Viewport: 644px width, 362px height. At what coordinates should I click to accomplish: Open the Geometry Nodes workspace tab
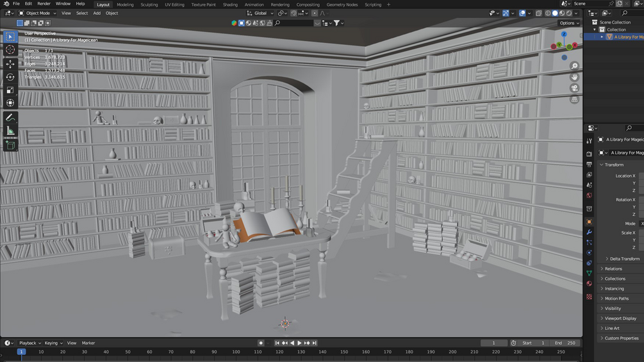pyautogui.click(x=342, y=4)
